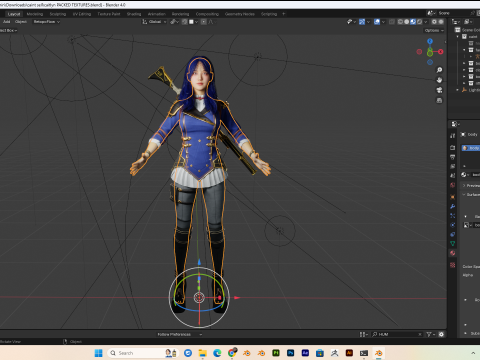
Task: Switch to Wireframe viewport shading
Action: click(400, 22)
